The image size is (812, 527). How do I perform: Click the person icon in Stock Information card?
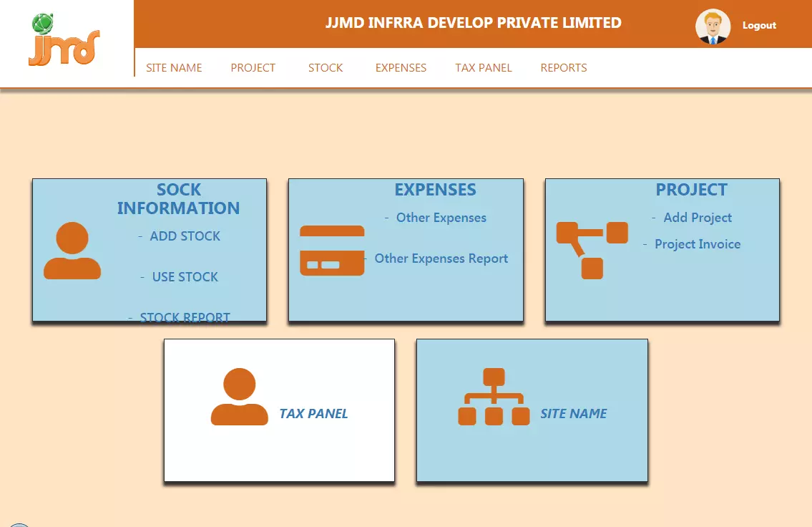coord(72,251)
